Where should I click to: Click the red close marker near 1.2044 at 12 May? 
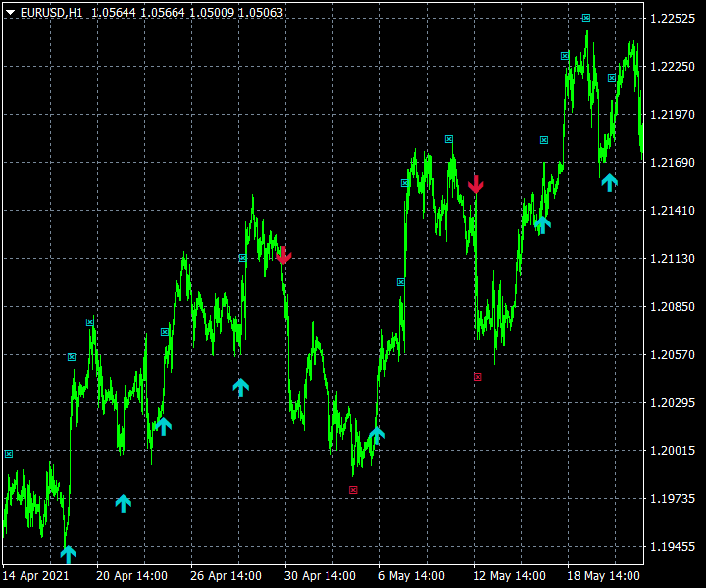(x=478, y=377)
